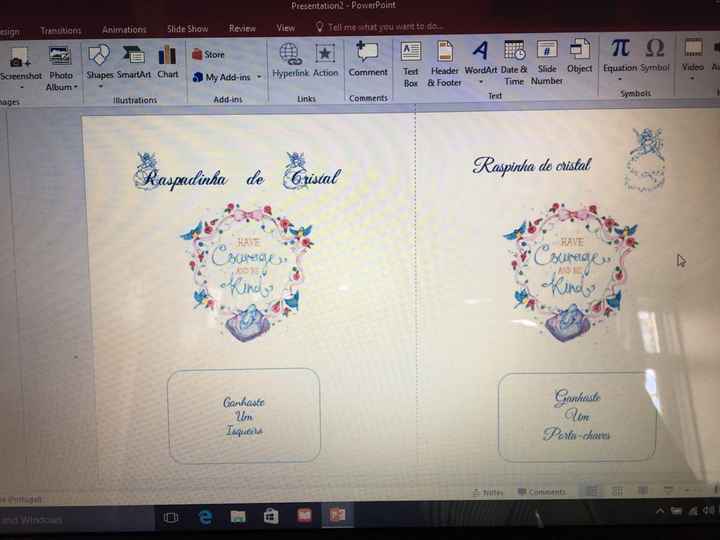Select the left Have Courage wreath image
Viewport: 720px width, 540px height.
point(247,272)
